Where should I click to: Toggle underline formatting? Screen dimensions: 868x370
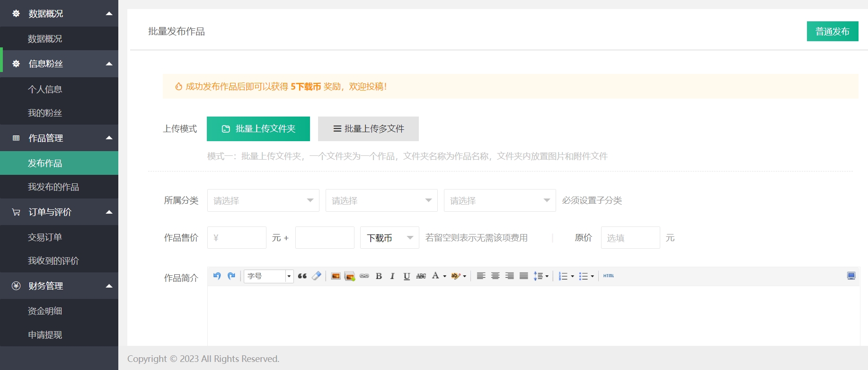(407, 276)
